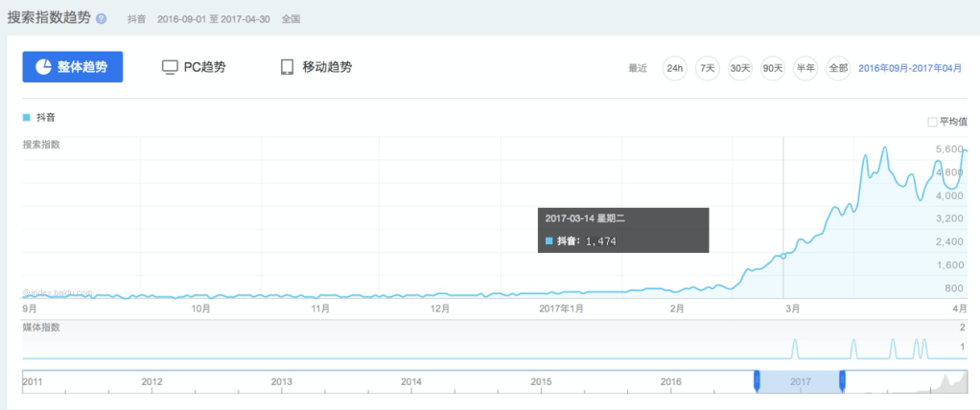
Task: Select the 7天 time range
Action: point(708,68)
